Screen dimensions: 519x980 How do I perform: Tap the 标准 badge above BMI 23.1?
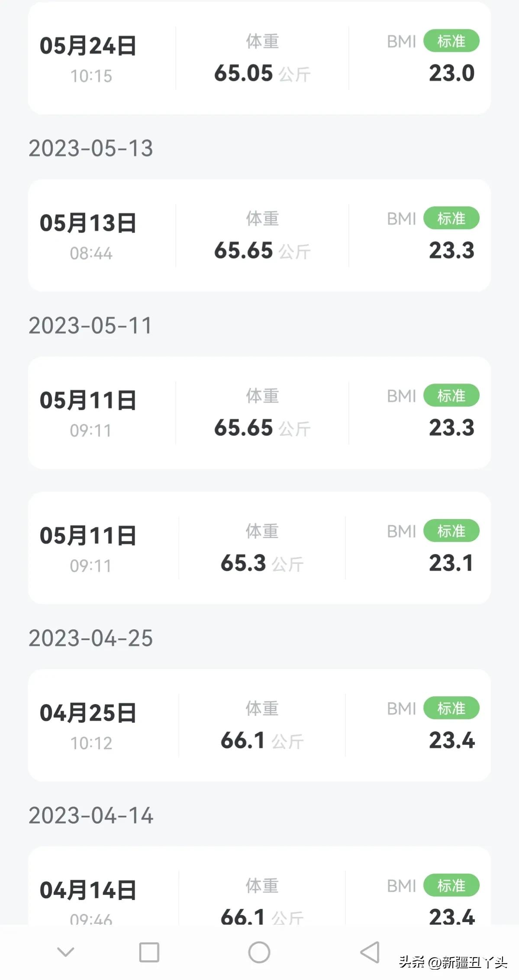pyautogui.click(x=451, y=531)
